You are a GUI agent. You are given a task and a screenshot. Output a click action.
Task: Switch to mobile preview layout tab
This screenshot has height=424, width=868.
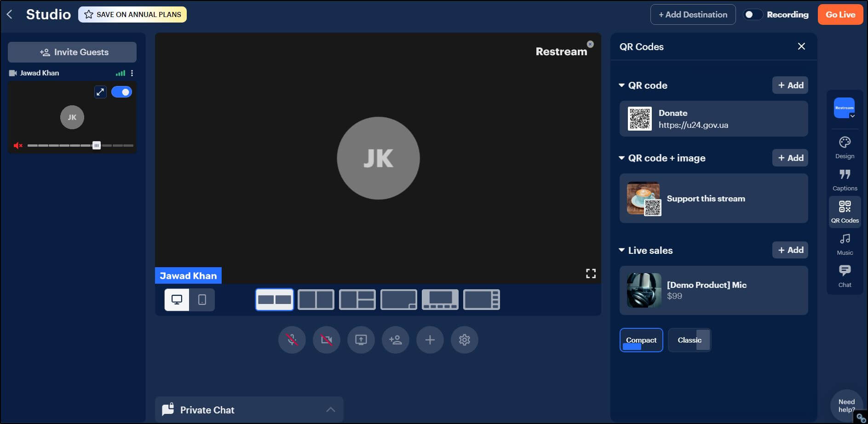[201, 299]
